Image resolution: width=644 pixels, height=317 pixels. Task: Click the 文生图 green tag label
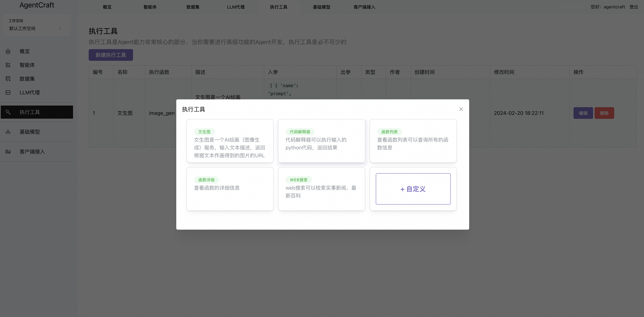(204, 132)
